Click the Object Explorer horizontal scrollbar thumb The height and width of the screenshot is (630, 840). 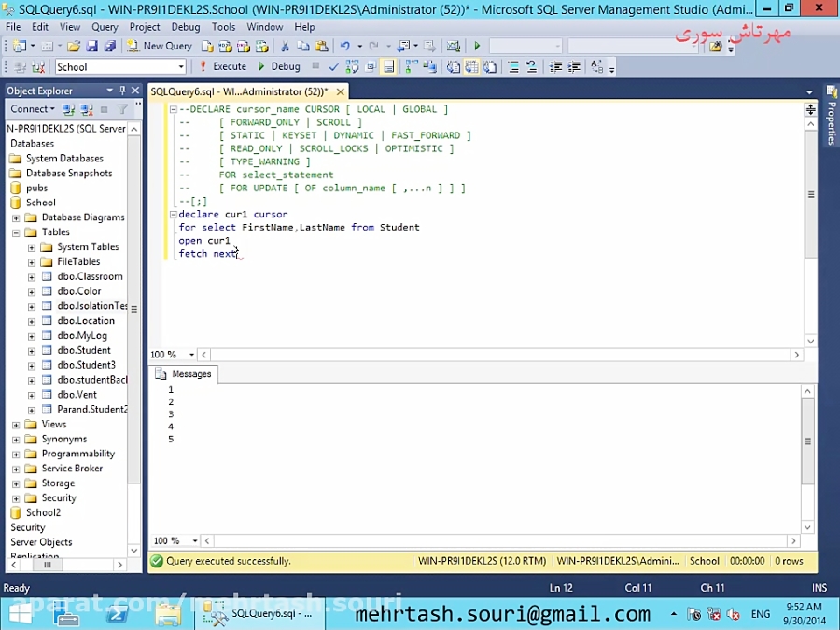point(49,565)
